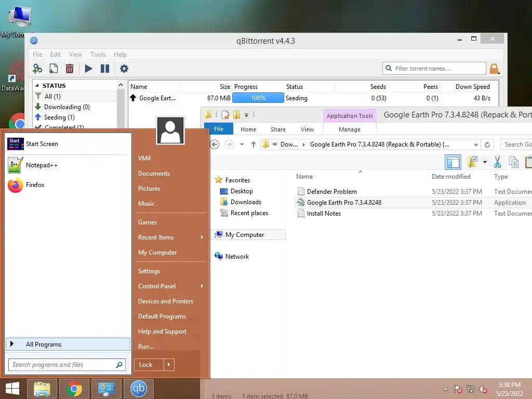Click the Lock button in Start menu
This screenshot has width=532, height=399.
149,365
